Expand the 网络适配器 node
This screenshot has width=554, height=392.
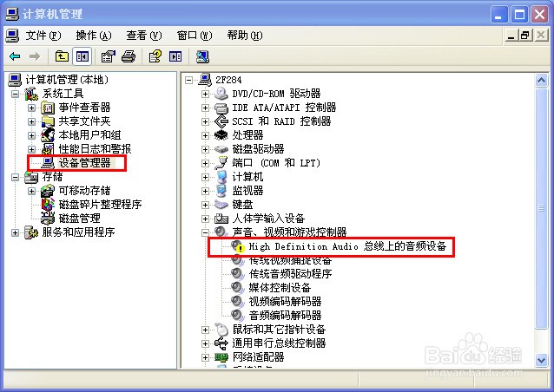click(x=205, y=357)
